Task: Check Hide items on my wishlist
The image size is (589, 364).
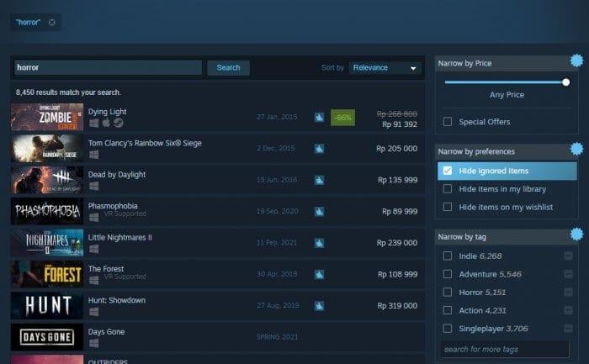Action: coord(448,207)
